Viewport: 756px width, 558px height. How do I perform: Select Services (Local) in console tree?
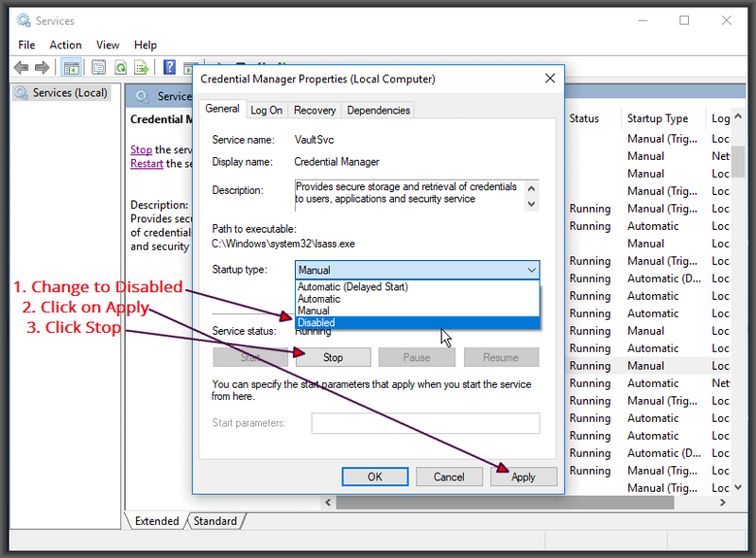[x=70, y=93]
